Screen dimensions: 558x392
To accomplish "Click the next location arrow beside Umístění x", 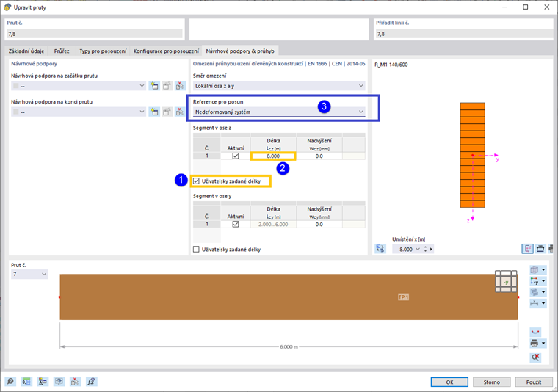I will point(431,249).
